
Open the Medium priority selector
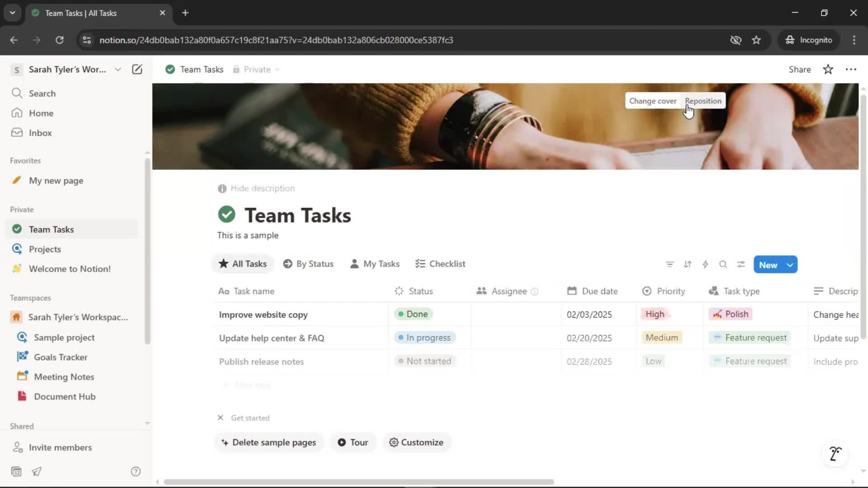tap(661, 338)
